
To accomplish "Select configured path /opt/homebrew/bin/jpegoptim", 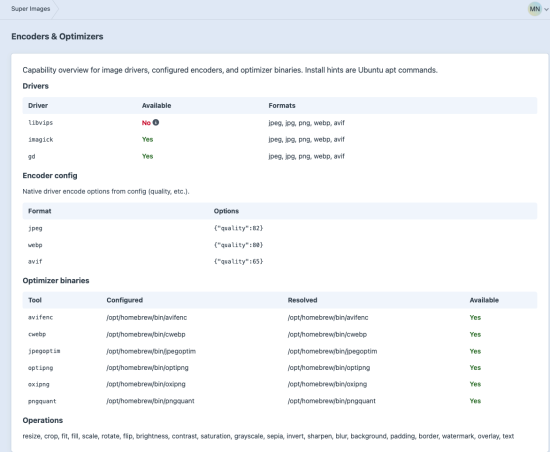I will click(151, 351).
